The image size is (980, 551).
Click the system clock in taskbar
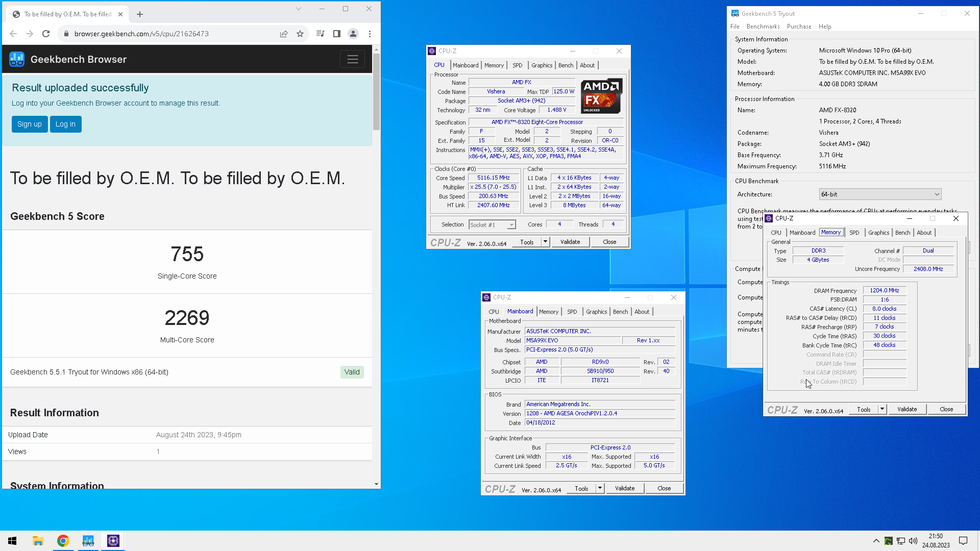pos(936,541)
